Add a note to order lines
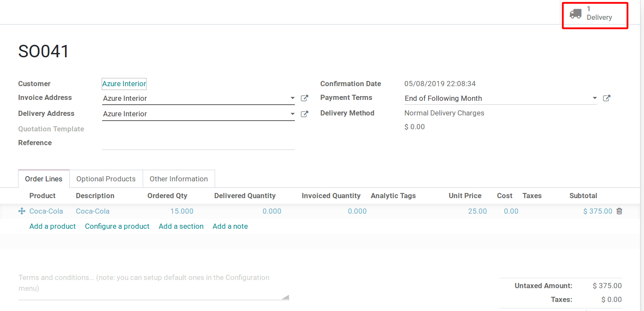644x311 pixels. coord(230,226)
